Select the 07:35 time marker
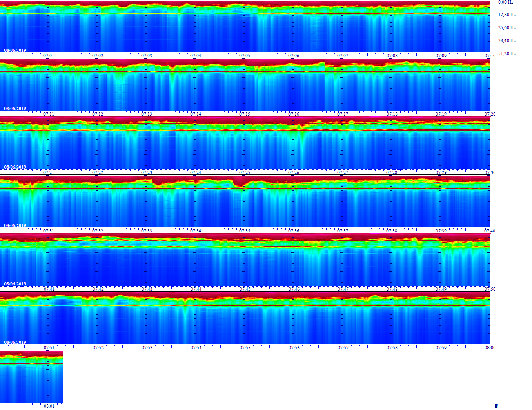Screen dimensions: 532x410 pyautogui.click(x=245, y=231)
